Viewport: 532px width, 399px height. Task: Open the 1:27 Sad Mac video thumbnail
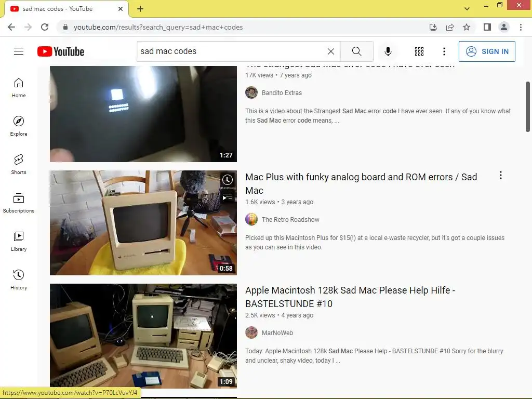click(x=143, y=114)
